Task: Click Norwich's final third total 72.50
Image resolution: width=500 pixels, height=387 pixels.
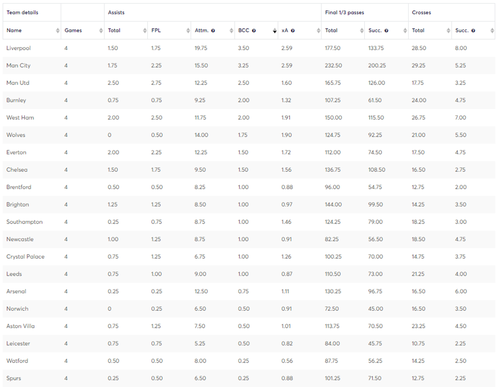Action: pyautogui.click(x=332, y=308)
